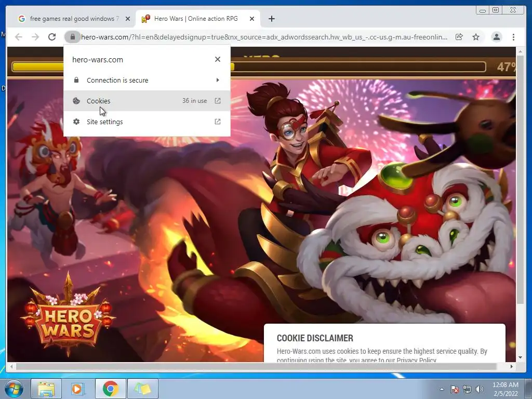
Task: Click the Action Center flag icon
Action: tap(455, 389)
